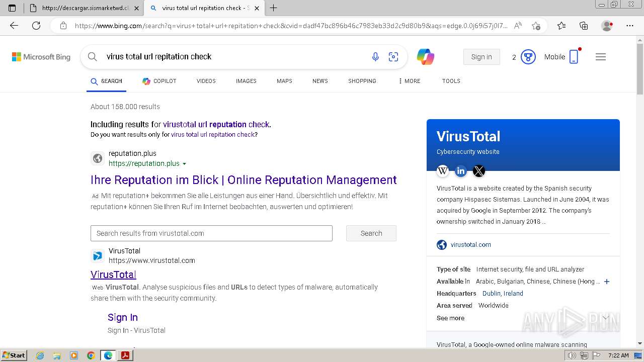The width and height of the screenshot is (644, 362).
Task: Search only for virus total url repitation check
Action: click(x=213, y=135)
